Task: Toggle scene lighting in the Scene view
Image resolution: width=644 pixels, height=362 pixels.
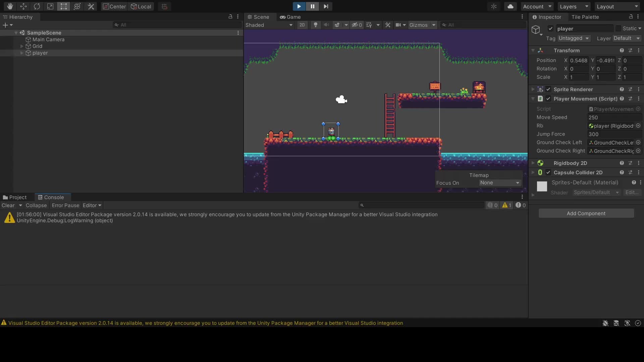Action: 316,24
